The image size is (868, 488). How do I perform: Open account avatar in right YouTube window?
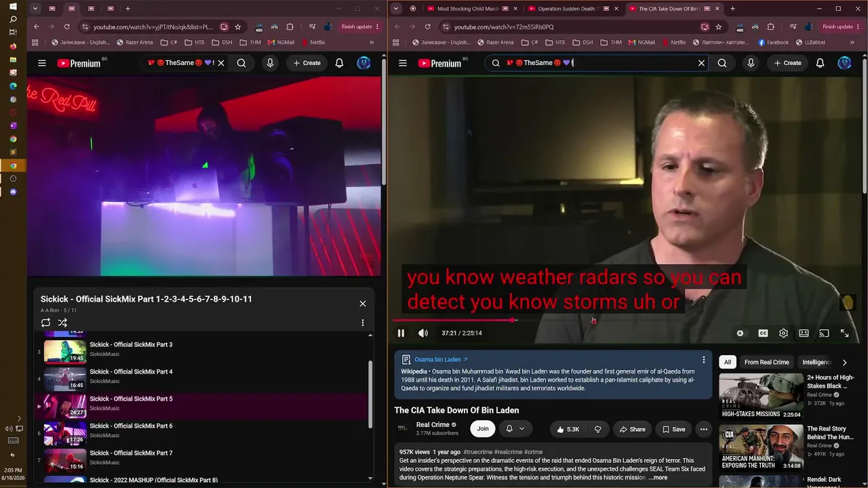point(844,63)
